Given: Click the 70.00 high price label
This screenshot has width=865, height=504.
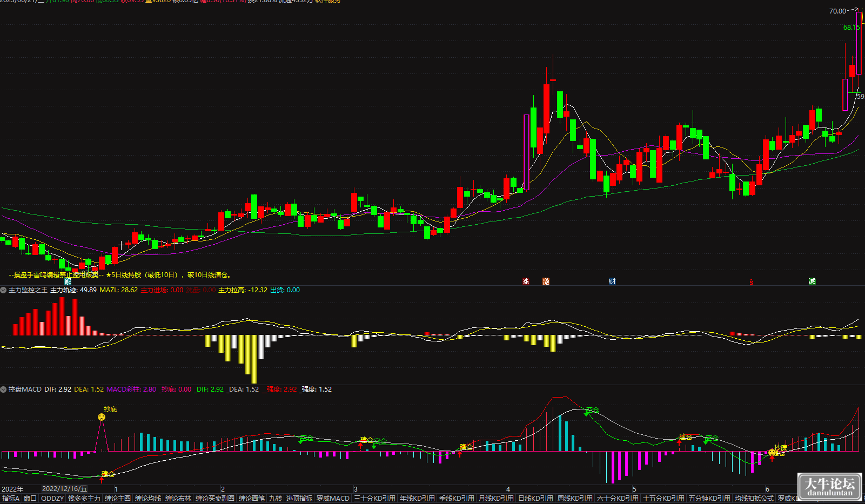Looking at the screenshot, I should pyautogui.click(x=837, y=11).
